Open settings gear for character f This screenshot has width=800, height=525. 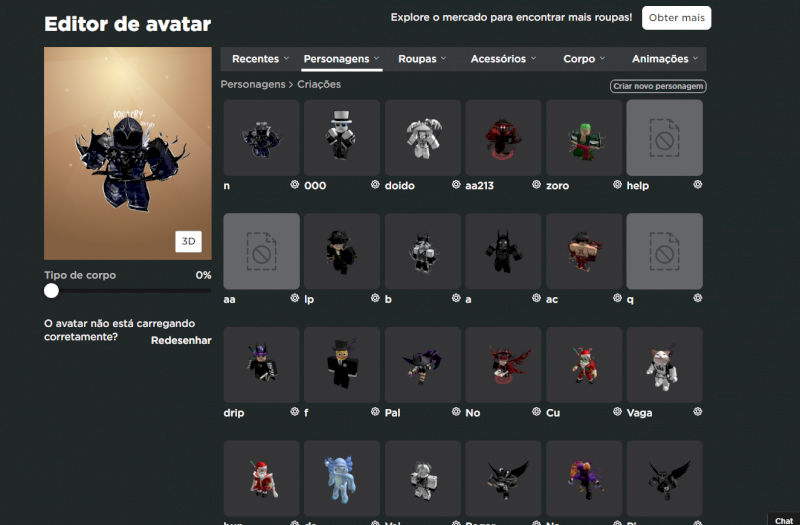pyautogui.click(x=375, y=412)
